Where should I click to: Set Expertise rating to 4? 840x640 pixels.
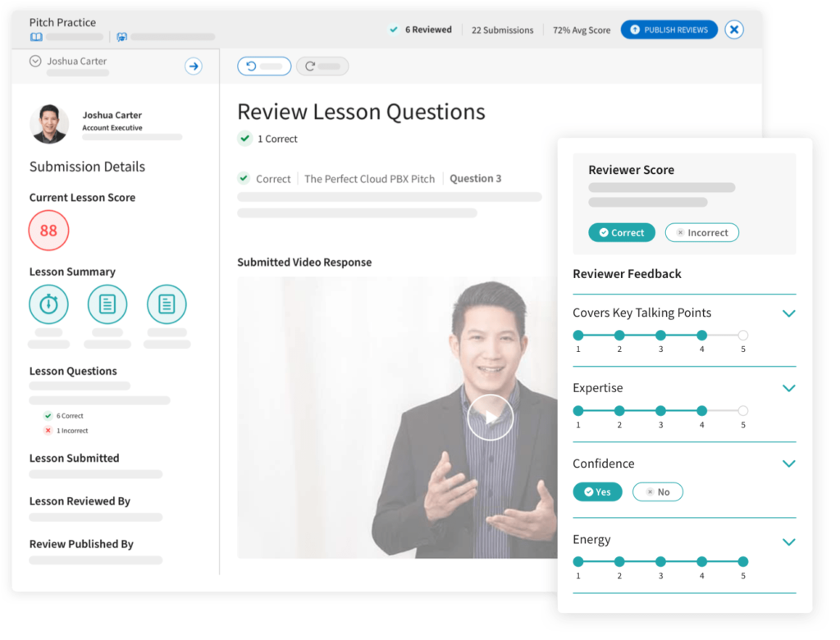tap(702, 411)
